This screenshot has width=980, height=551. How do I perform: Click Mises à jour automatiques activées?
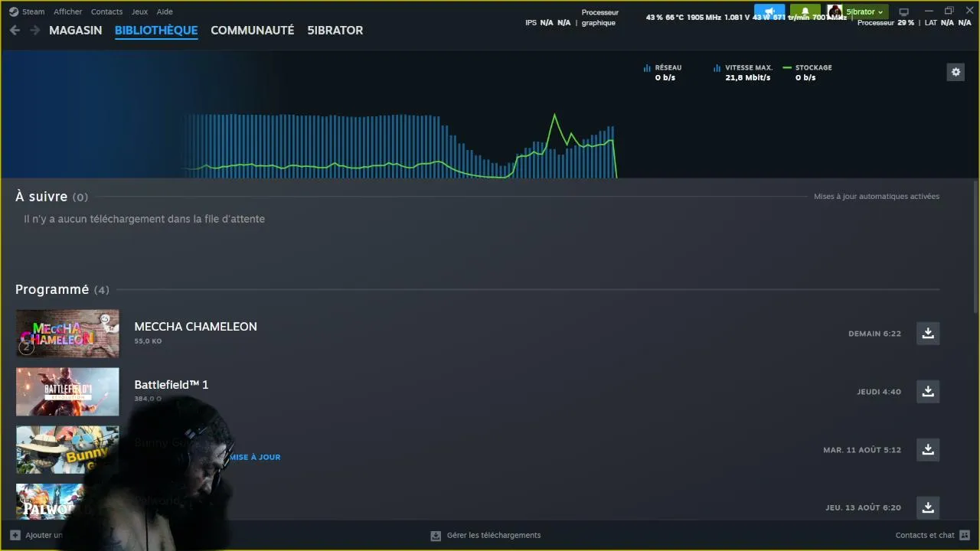pos(877,197)
